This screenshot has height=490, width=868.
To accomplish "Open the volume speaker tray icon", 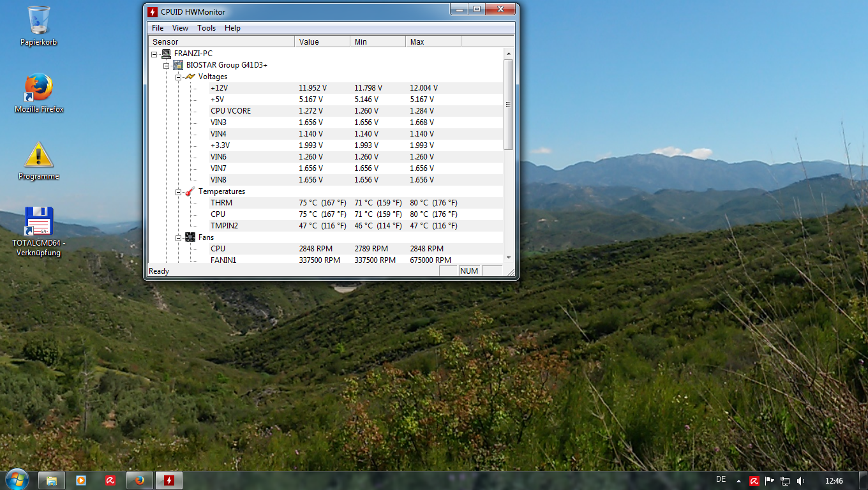I will (800, 481).
